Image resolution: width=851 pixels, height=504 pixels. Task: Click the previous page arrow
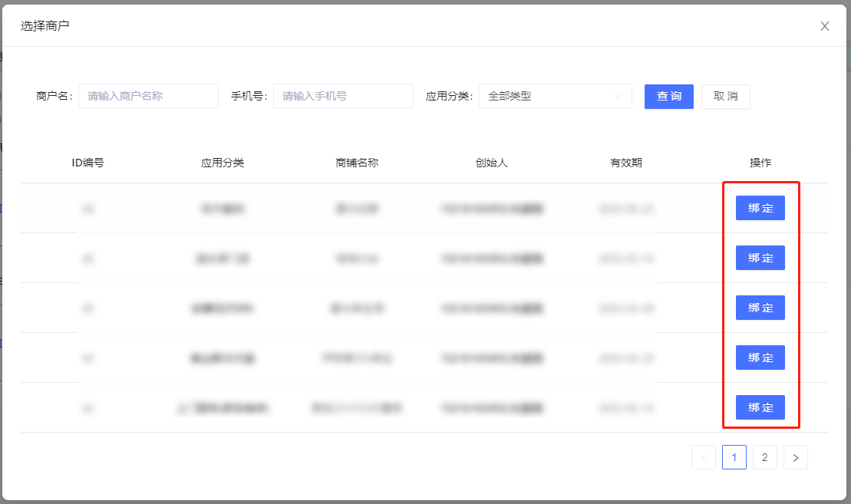[x=704, y=457]
